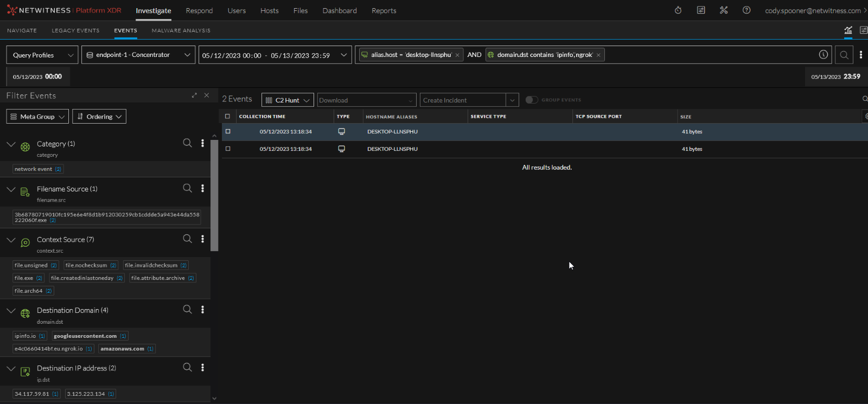This screenshot has height=404, width=868.
Task: Remove the domain.dst query filter
Action: click(598, 55)
